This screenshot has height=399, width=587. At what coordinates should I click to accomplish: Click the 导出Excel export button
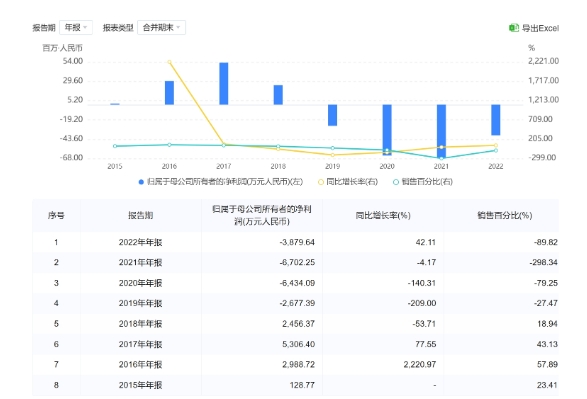pos(534,28)
